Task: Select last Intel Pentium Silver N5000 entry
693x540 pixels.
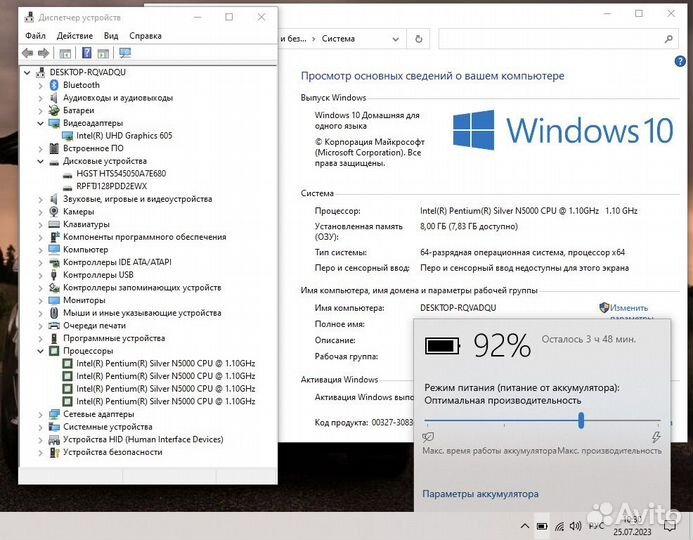Action: tap(165, 401)
